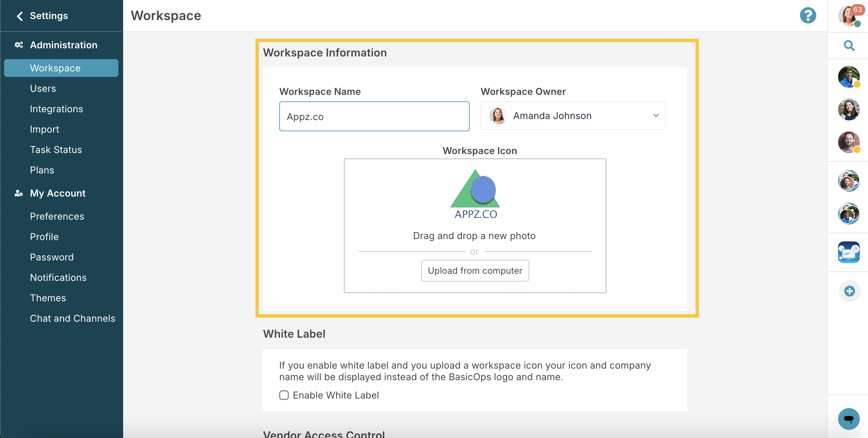Enable White Label
868x438 pixels.
point(284,395)
